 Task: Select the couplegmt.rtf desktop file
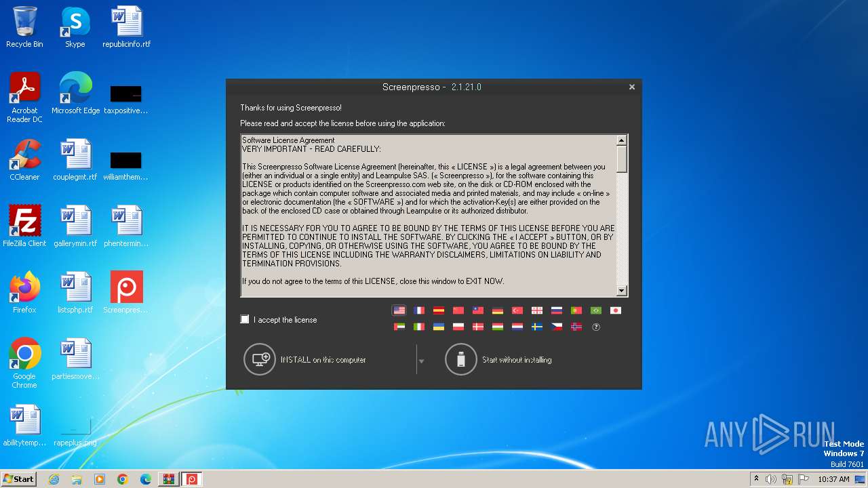pyautogui.click(x=75, y=160)
